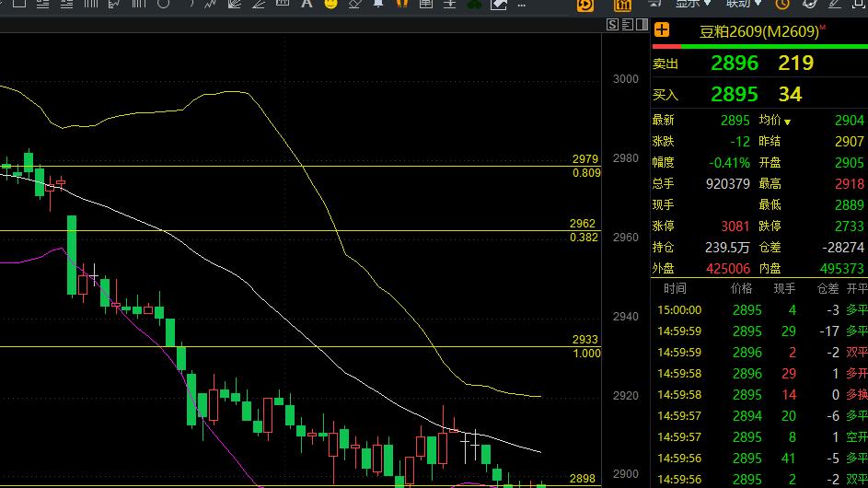Click the 仓差 value -28274
Screen dimensions: 868x488
pyautogui.click(x=844, y=248)
